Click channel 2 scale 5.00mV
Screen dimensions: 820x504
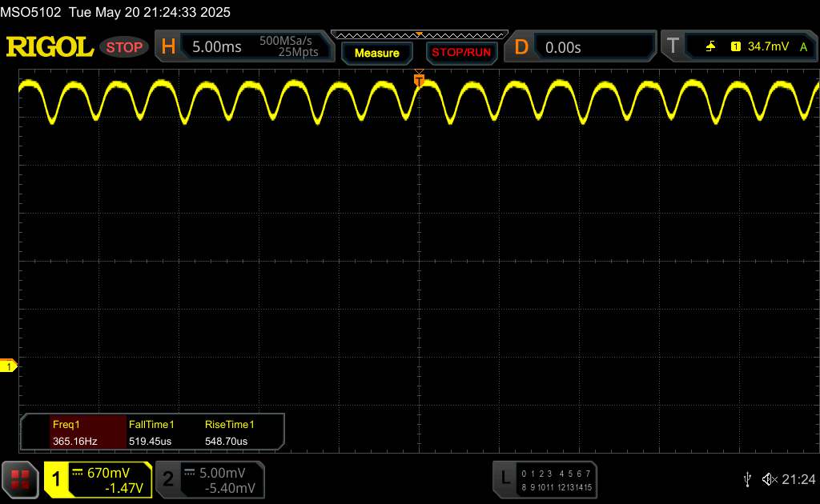coord(223,473)
